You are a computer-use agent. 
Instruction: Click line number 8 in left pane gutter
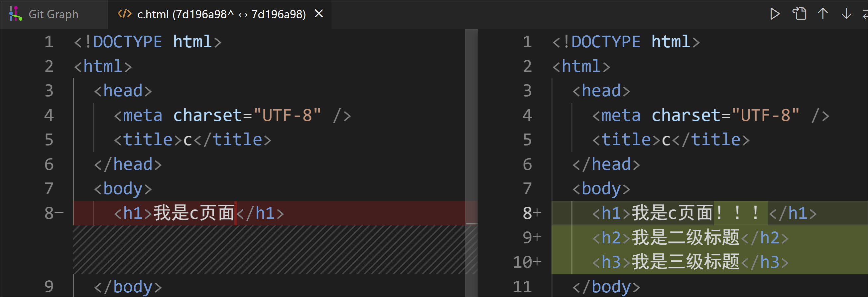[x=49, y=213]
